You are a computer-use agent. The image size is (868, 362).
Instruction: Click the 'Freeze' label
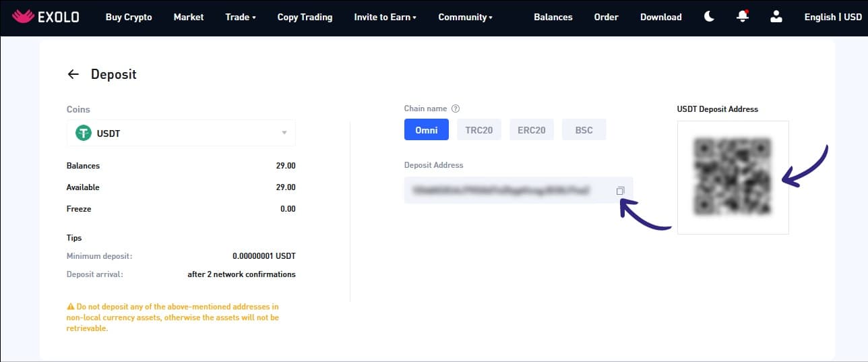click(79, 209)
